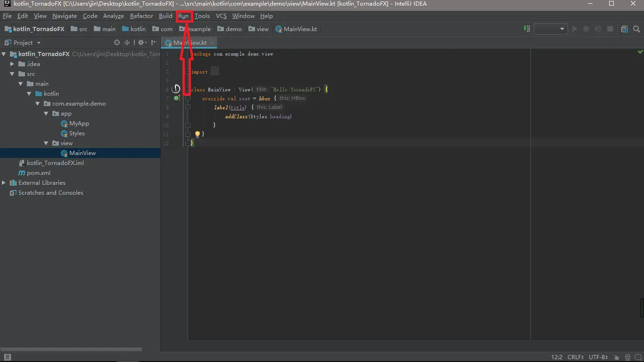Open the Help menu
The width and height of the screenshot is (644, 362).
coord(266,16)
